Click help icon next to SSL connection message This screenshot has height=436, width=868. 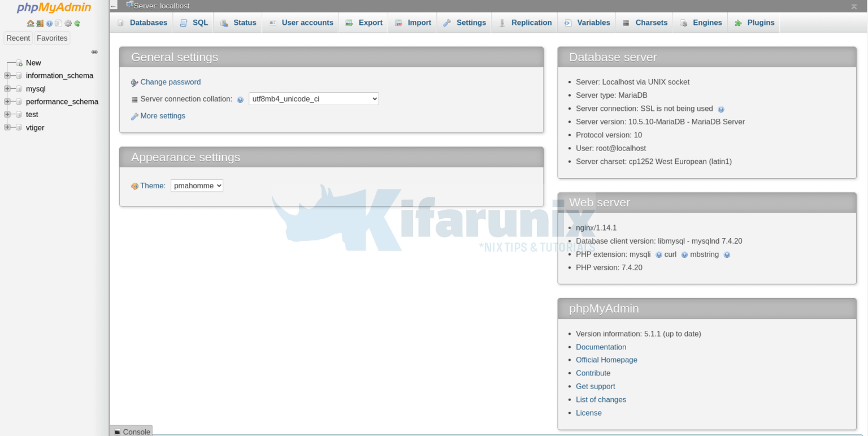pyautogui.click(x=721, y=109)
